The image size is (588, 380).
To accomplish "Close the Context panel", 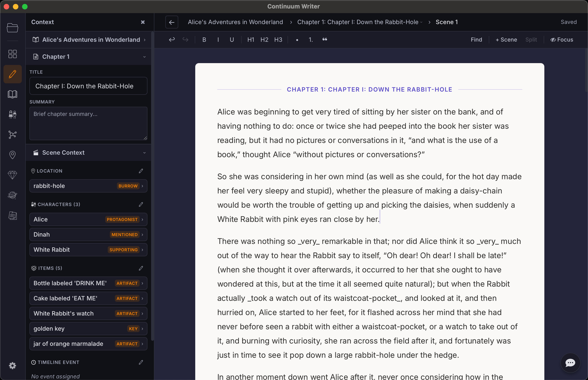I will coord(143,22).
